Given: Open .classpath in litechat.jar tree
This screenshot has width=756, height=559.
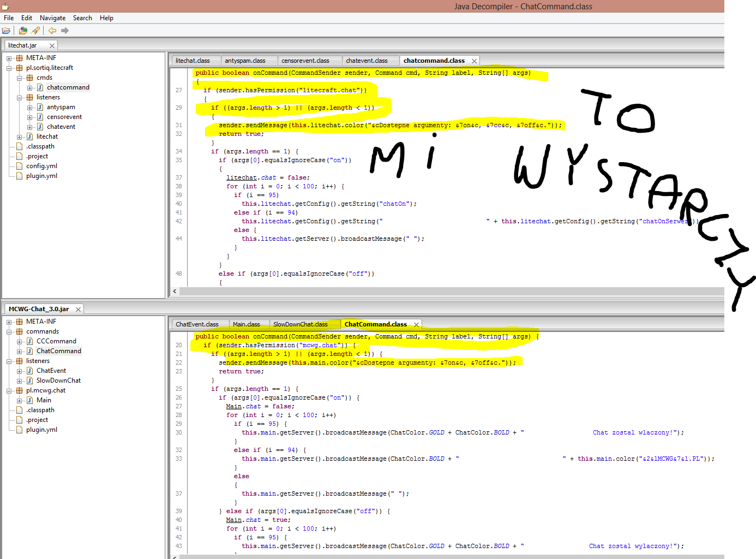Looking at the screenshot, I should point(40,146).
